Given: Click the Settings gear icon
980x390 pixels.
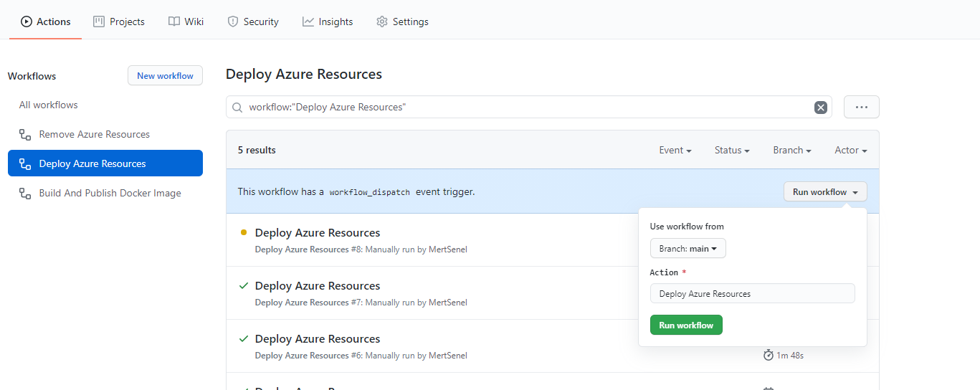Looking at the screenshot, I should coord(382,22).
